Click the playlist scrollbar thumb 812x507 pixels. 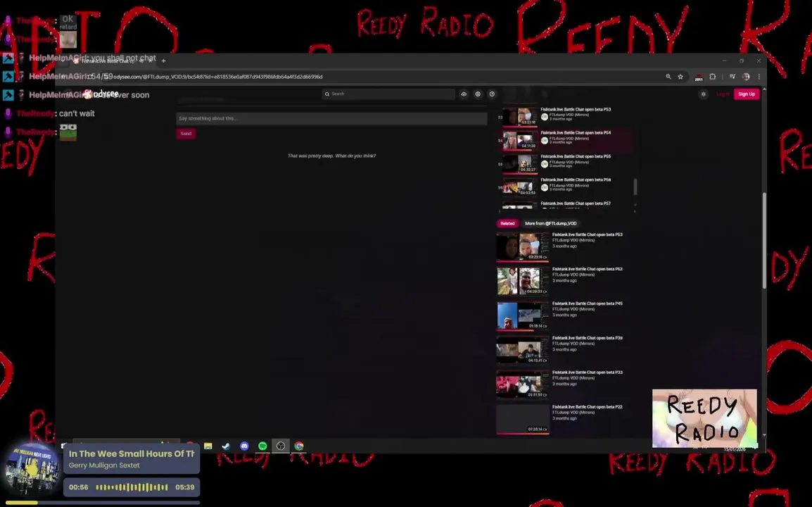(635, 186)
